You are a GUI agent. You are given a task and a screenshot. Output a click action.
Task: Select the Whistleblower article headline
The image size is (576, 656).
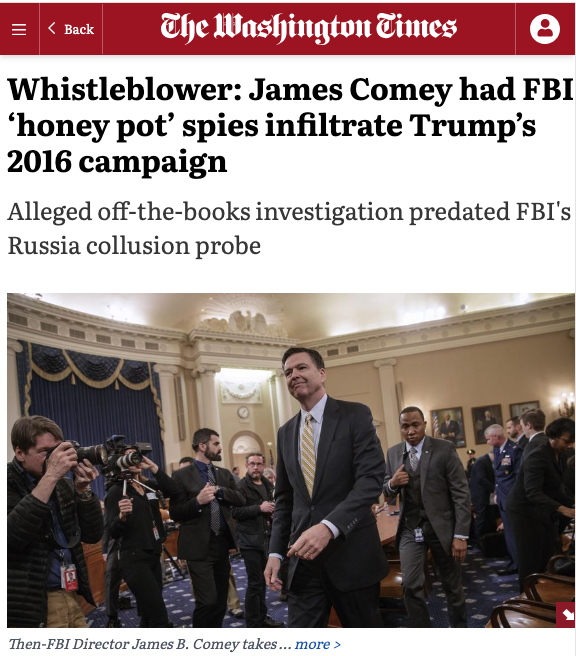pos(289,125)
